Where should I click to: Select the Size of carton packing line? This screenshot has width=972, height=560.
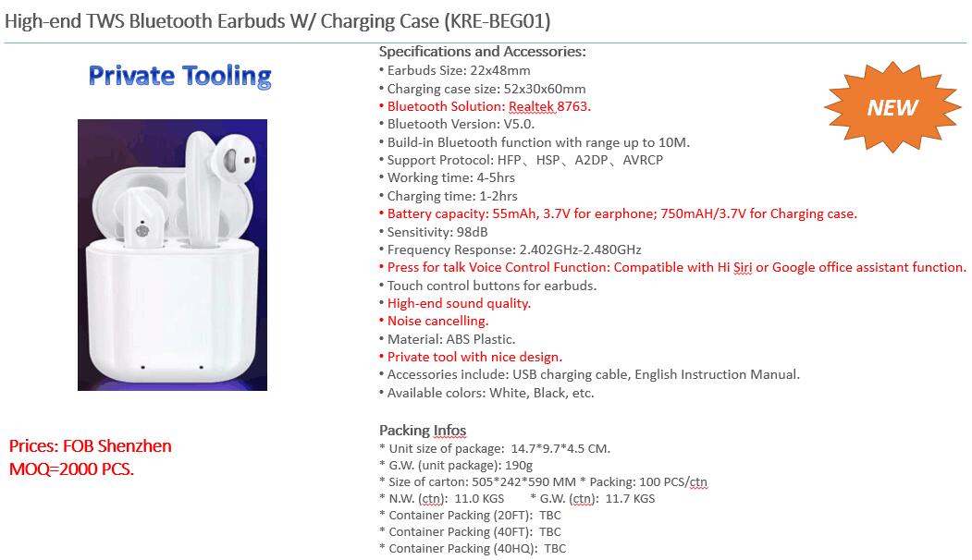click(x=543, y=482)
